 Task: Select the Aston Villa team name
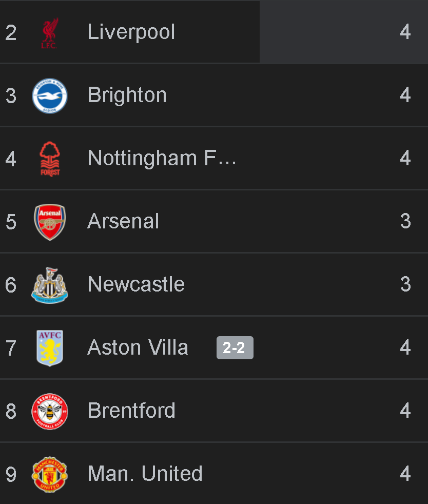point(138,347)
